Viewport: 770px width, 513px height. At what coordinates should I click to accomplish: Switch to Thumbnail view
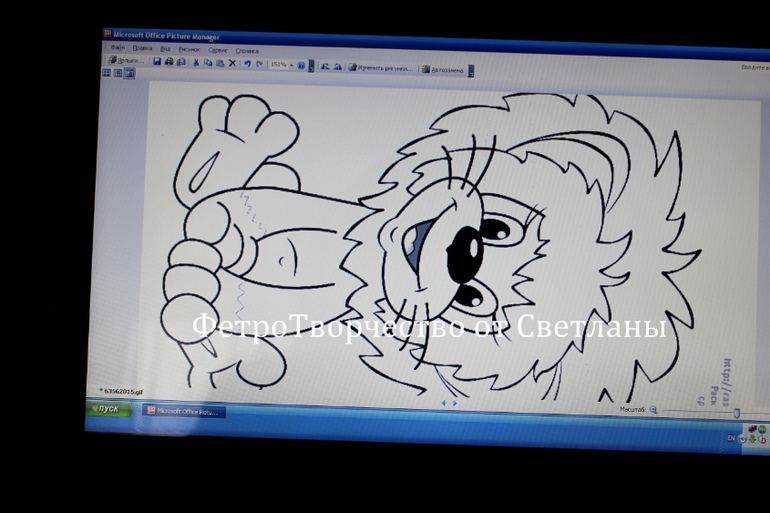(x=107, y=73)
